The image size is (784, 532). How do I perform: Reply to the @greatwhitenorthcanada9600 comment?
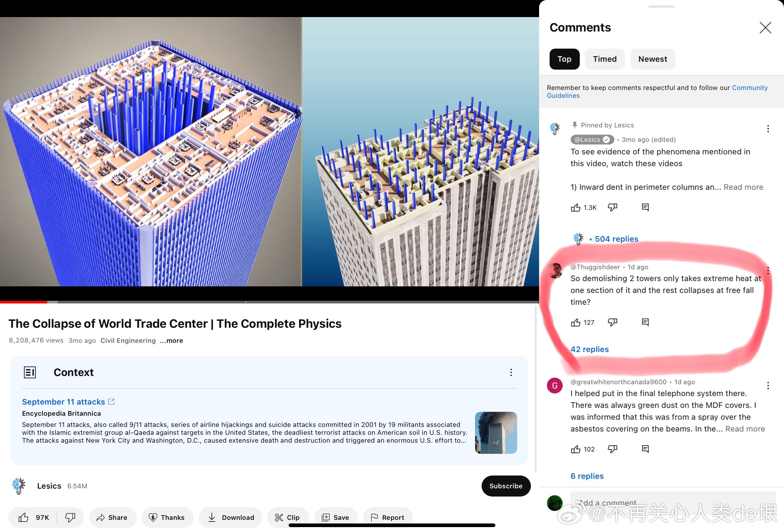(x=645, y=449)
